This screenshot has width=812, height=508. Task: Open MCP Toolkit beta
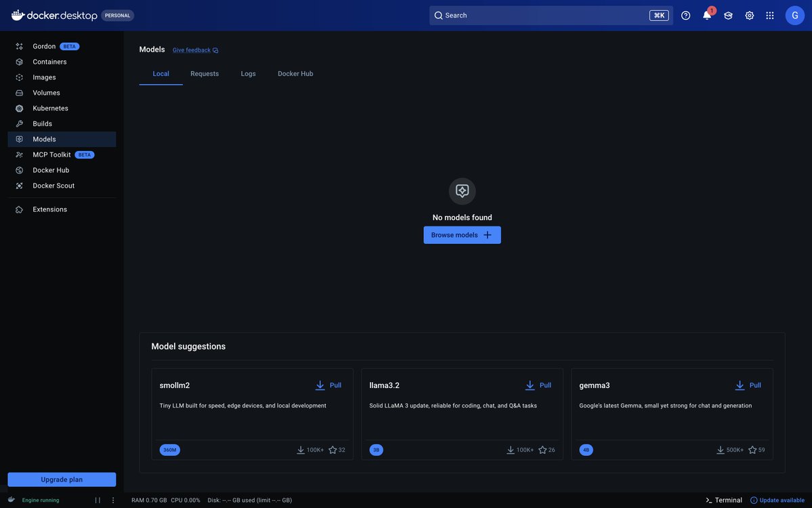62,155
